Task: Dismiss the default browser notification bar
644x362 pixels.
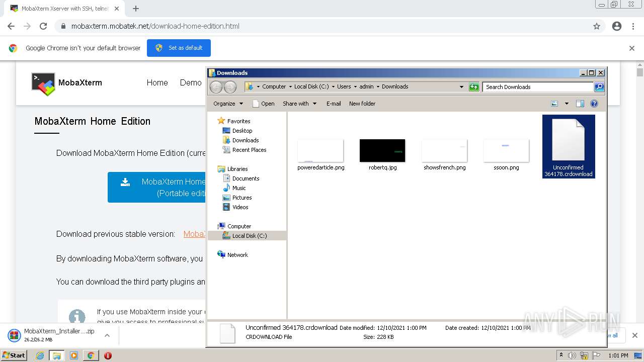Action: (x=632, y=48)
